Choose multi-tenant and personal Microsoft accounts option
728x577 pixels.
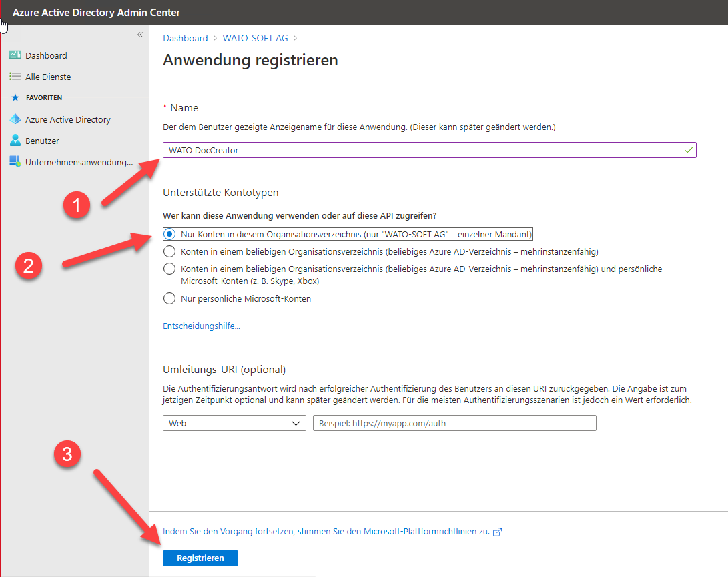point(169,269)
